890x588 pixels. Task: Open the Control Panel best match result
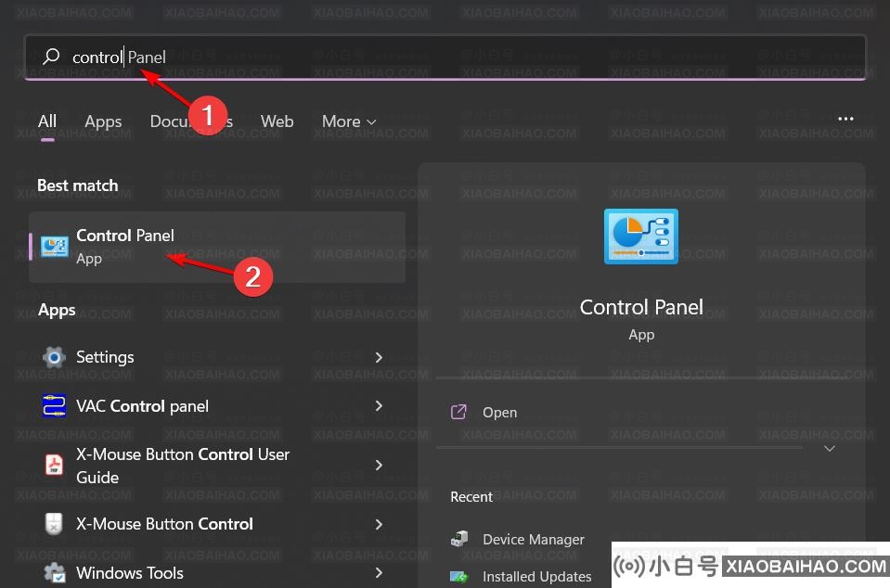(217, 248)
